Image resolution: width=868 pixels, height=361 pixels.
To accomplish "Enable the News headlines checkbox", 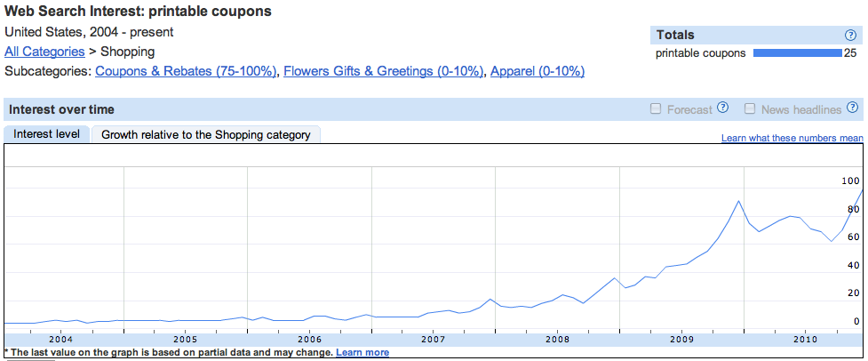I will pyautogui.click(x=750, y=109).
